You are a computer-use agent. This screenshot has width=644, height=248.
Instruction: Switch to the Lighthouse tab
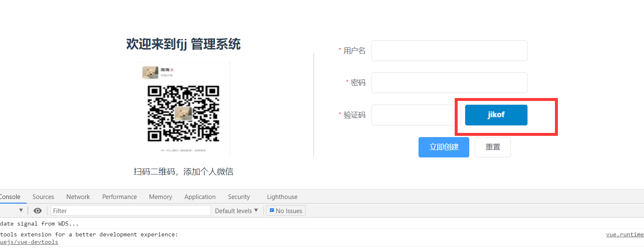tap(282, 196)
